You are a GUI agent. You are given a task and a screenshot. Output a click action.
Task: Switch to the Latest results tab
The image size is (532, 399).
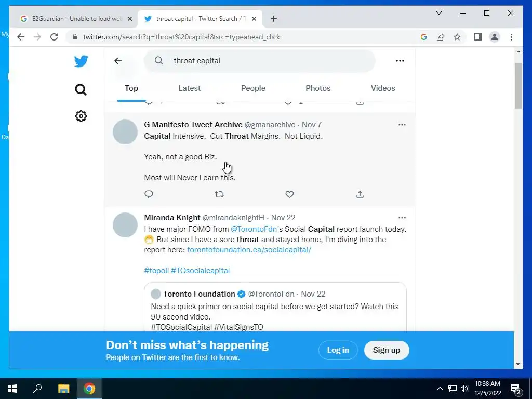click(x=189, y=88)
